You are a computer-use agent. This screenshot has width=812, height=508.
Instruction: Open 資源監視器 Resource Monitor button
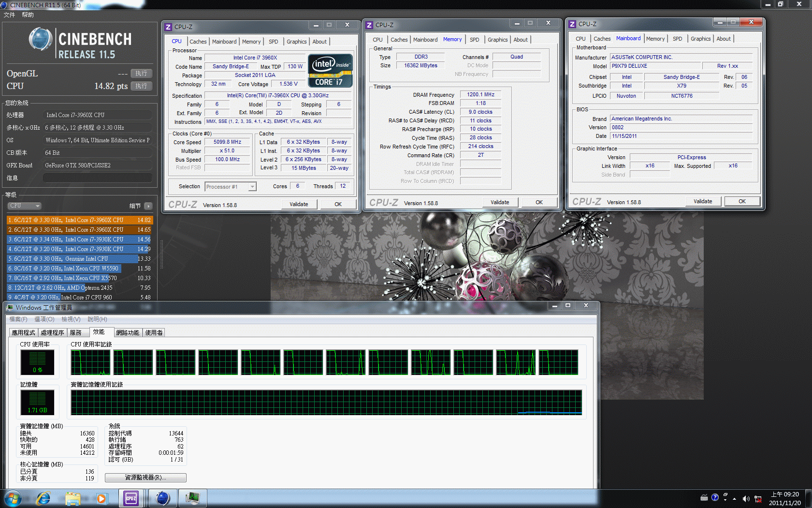pyautogui.click(x=145, y=478)
